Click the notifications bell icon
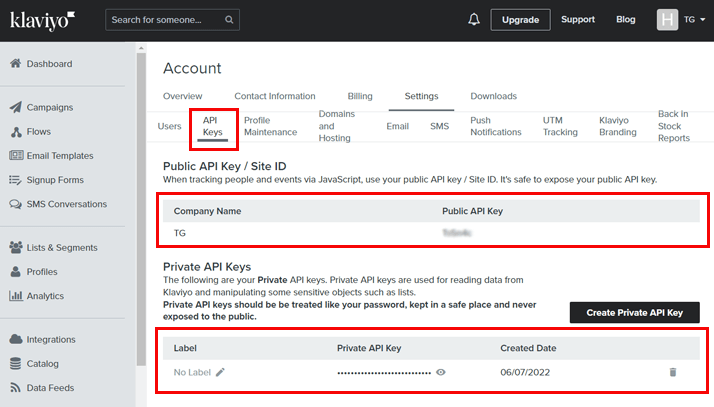714x407 pixels. [474, 19]
